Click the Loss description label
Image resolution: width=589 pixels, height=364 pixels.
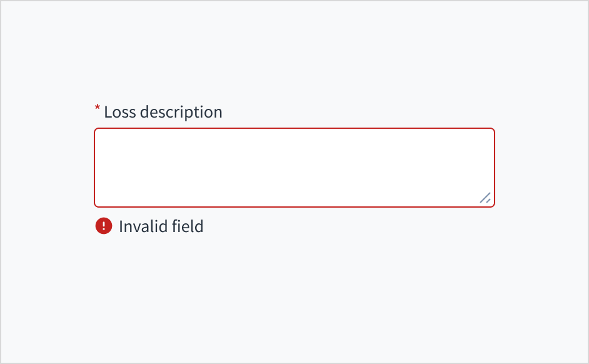pyautogui.click(x=163, y=113)
